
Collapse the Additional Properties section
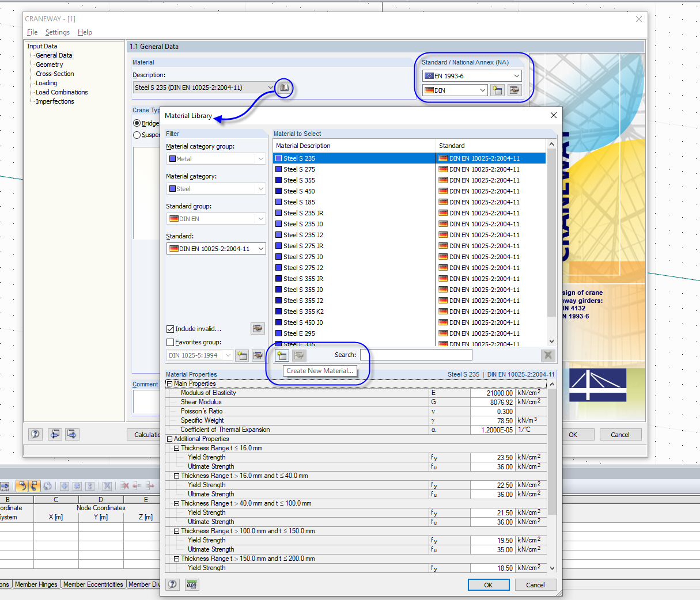click(x=169, y=439)
